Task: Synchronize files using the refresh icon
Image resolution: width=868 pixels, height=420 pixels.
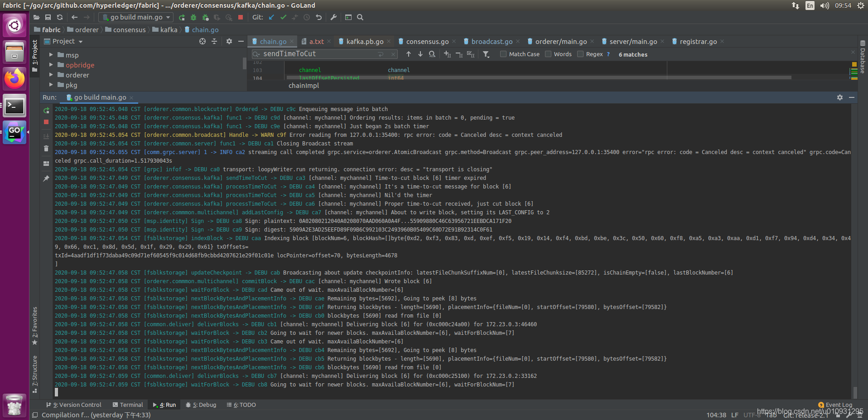Action: click(60, 17)
